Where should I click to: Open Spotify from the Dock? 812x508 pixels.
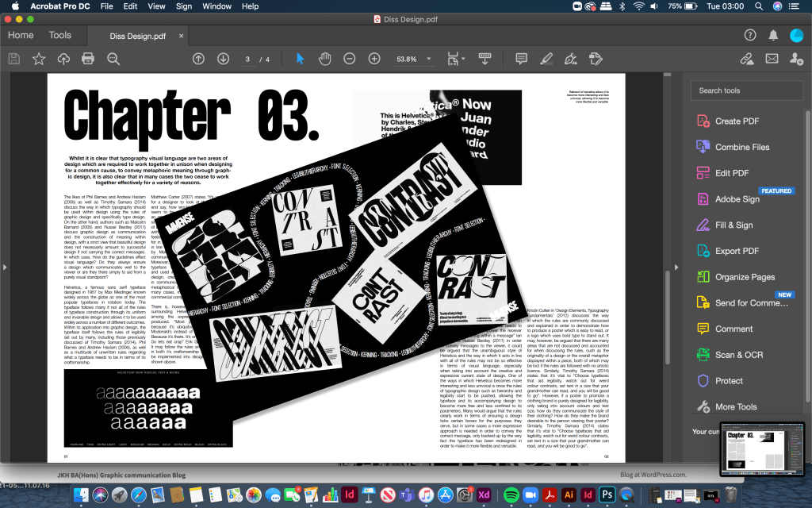(x=511, y=495)
